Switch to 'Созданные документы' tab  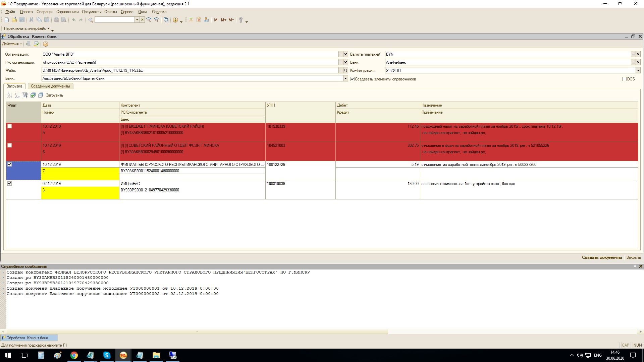pyautogui.click(x=50, y=86)
